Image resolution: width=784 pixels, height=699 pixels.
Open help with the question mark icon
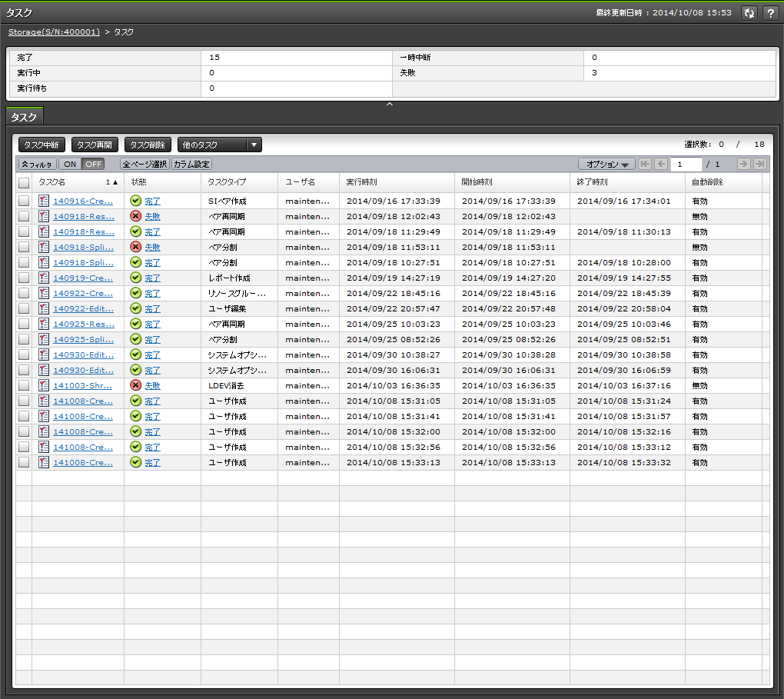pos(769,13)
